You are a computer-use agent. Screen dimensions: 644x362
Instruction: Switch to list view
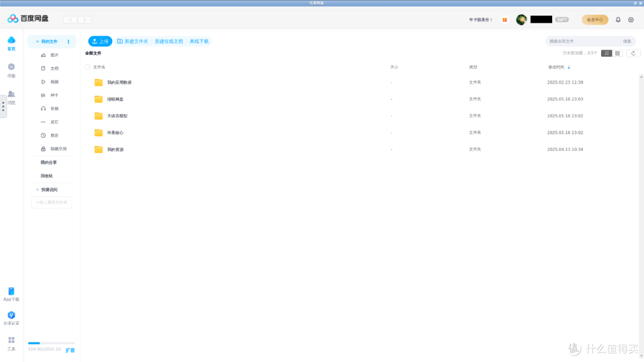coord(606,54)
